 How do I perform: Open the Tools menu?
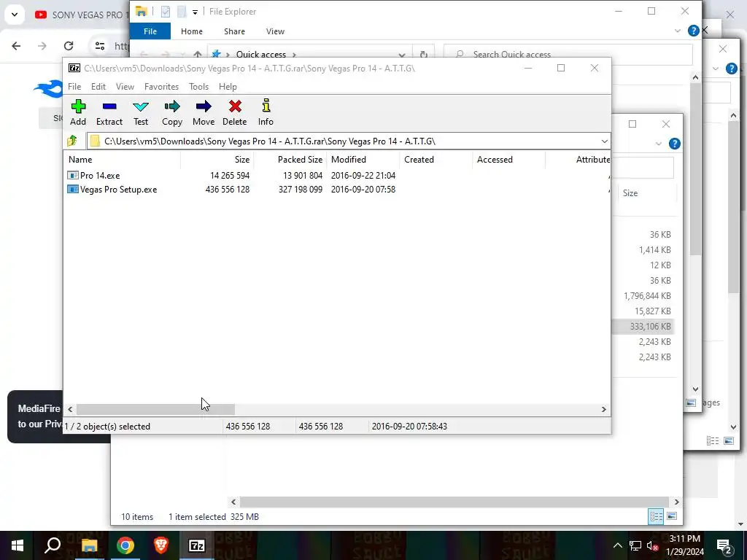[x=198, y=87]
